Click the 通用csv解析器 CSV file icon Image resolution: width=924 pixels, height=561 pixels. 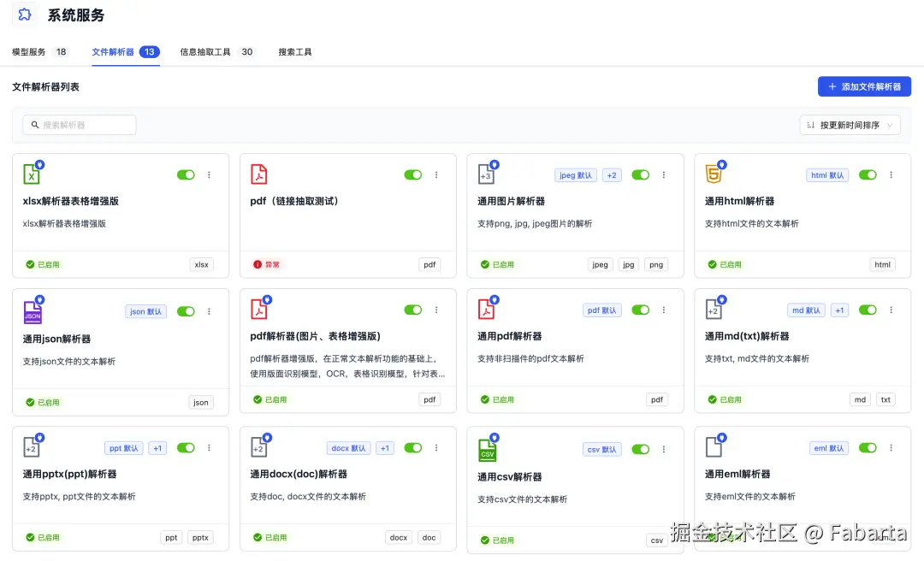pyautogui.click(x=488, y=449)
